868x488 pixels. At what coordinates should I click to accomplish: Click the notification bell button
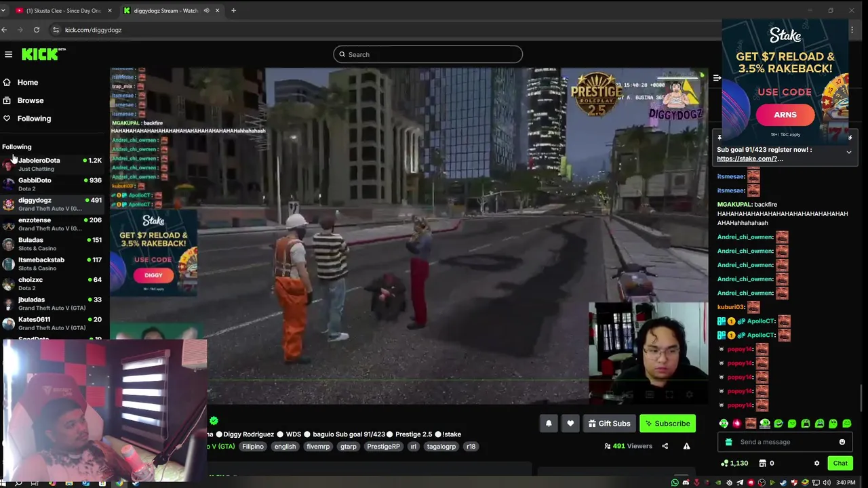549,424
